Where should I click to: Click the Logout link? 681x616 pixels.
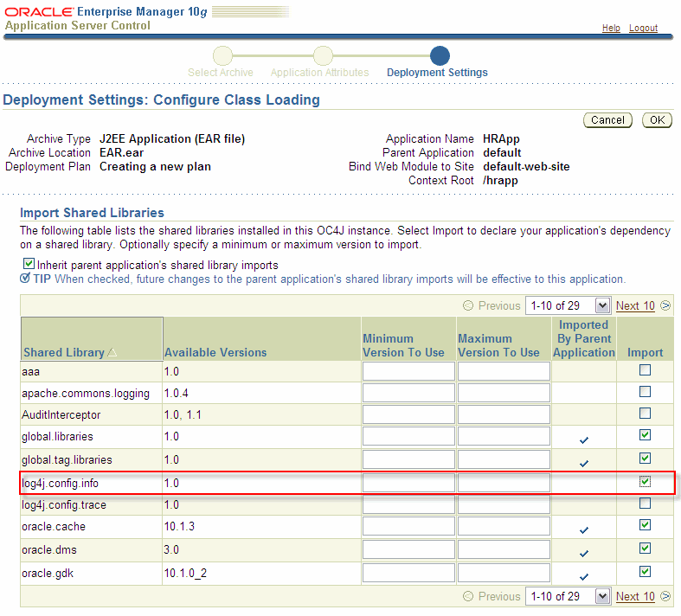click(643, 28)
